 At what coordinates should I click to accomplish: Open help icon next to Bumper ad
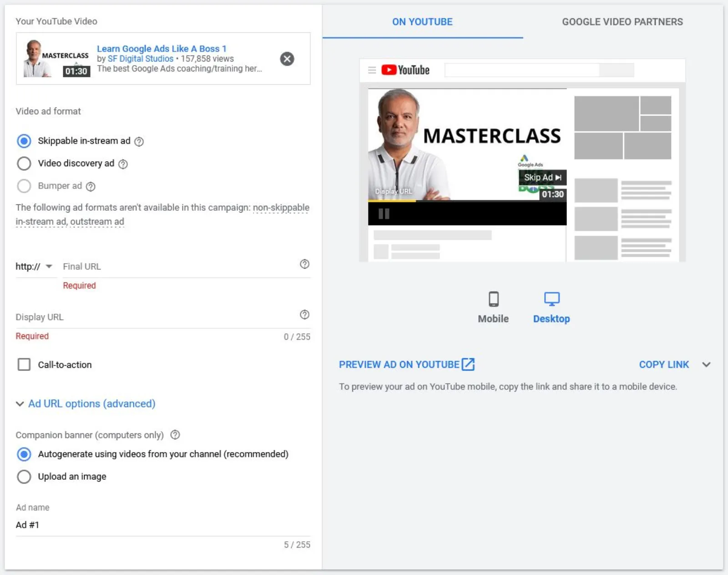(x=91, y=186)
